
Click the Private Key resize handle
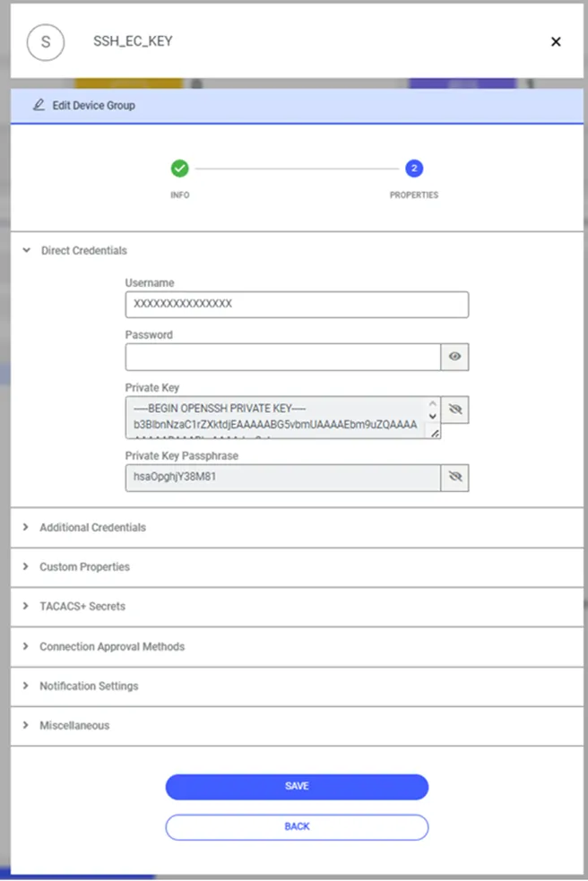click(x=435, y=433)
